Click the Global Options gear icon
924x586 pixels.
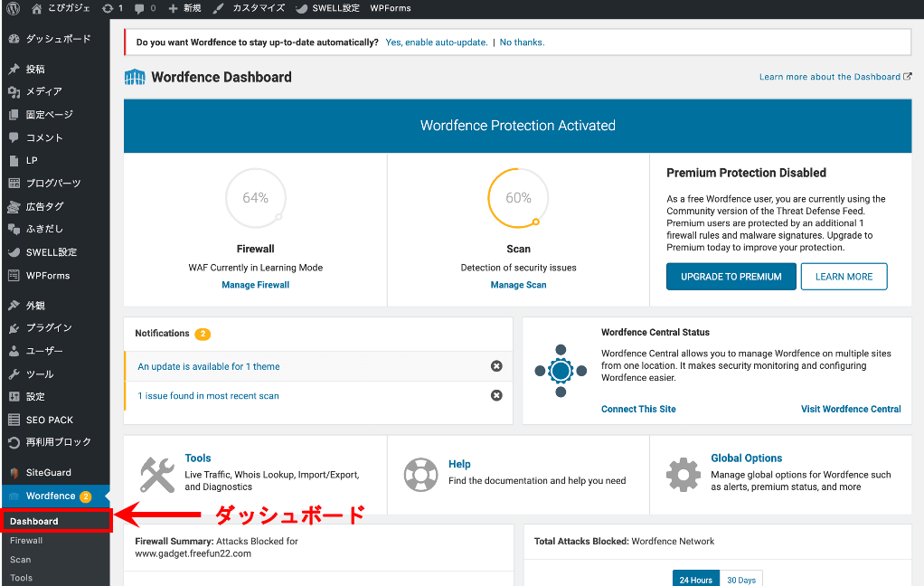click(684, 475)
